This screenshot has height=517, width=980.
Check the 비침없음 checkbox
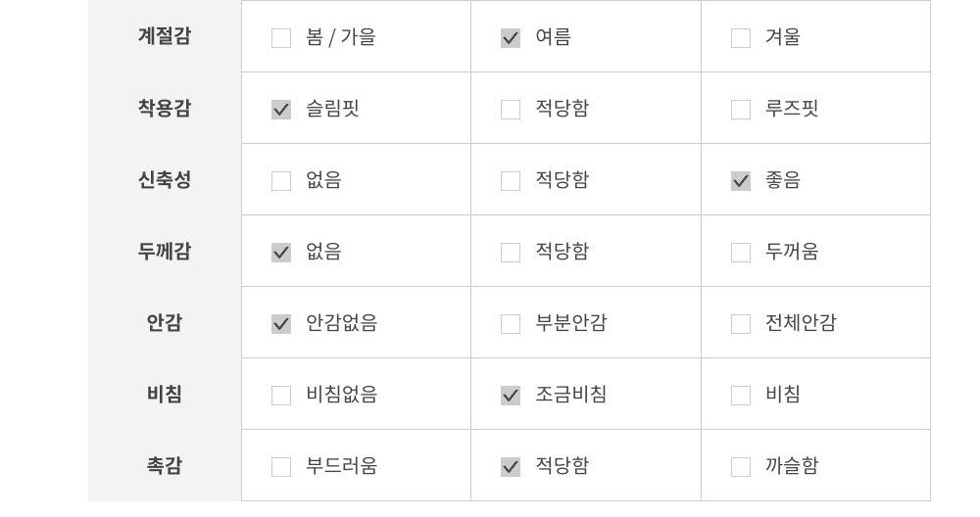(281, 396)
